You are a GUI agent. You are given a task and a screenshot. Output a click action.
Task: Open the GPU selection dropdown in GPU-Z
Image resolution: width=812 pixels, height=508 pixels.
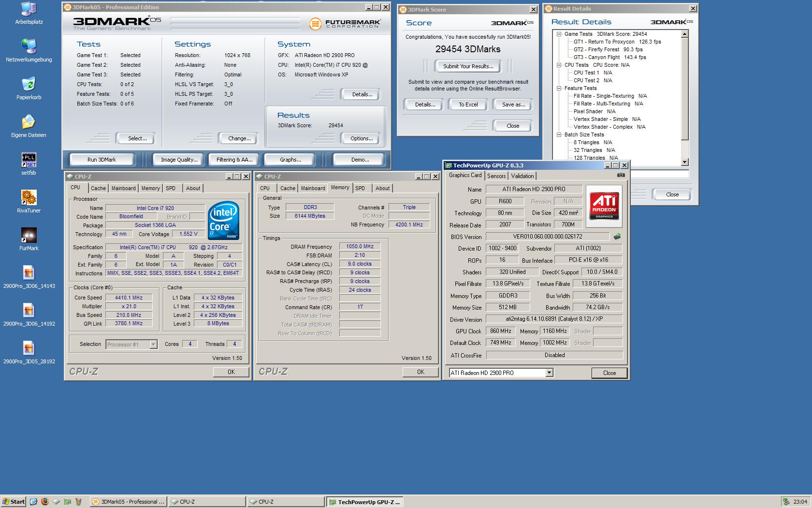pos(549,373)
